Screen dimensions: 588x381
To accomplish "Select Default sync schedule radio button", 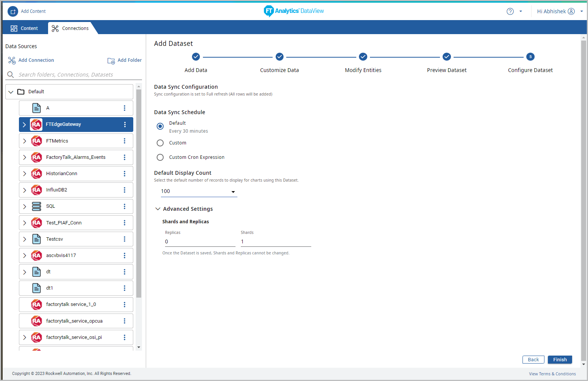I will coord(160,126).
